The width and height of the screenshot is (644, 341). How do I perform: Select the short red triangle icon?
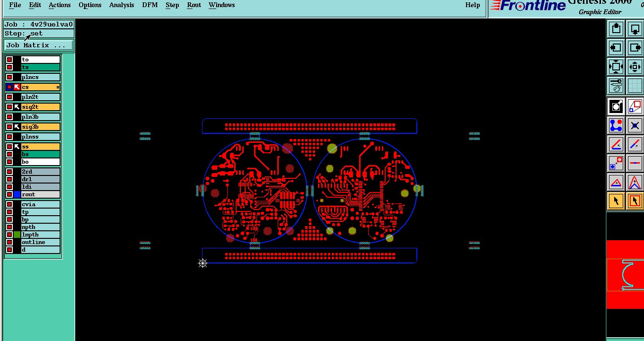(616, 182)
